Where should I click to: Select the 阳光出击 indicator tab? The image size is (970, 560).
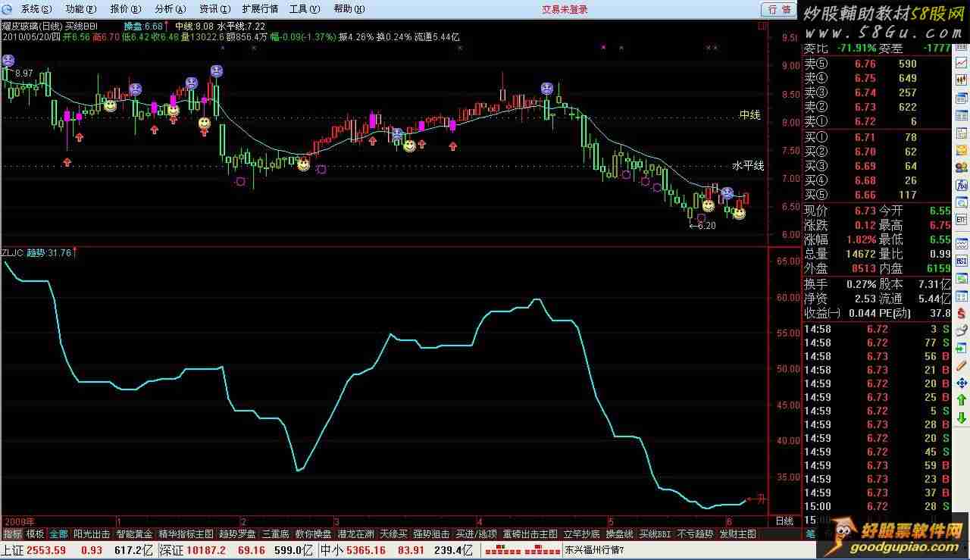[x=92, y=533]
